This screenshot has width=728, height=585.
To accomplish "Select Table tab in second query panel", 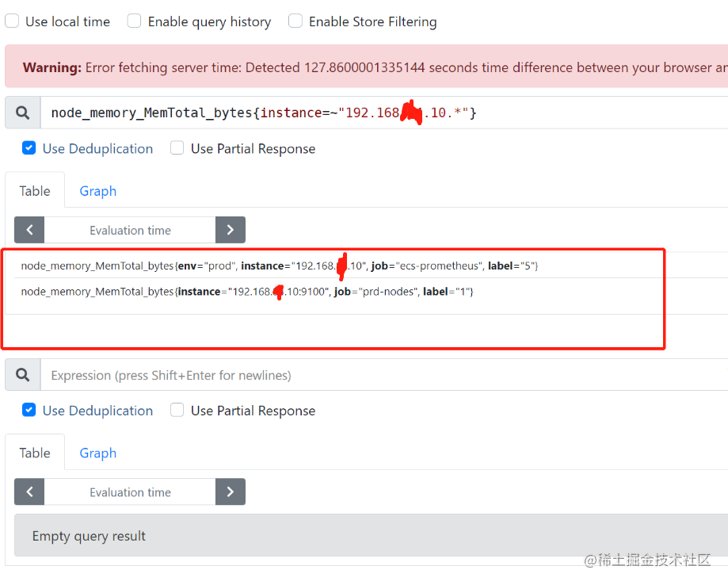I will coord(35,453).
